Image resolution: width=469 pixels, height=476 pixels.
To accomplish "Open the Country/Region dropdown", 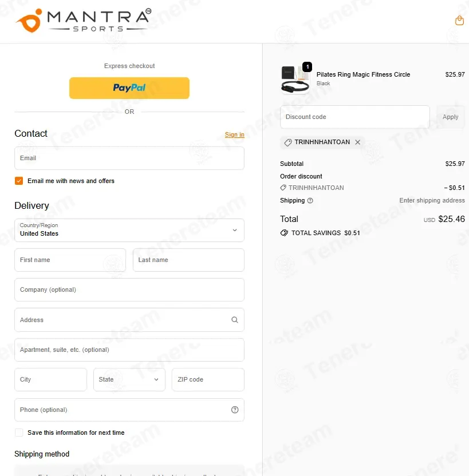I will [x=129, y=230].
